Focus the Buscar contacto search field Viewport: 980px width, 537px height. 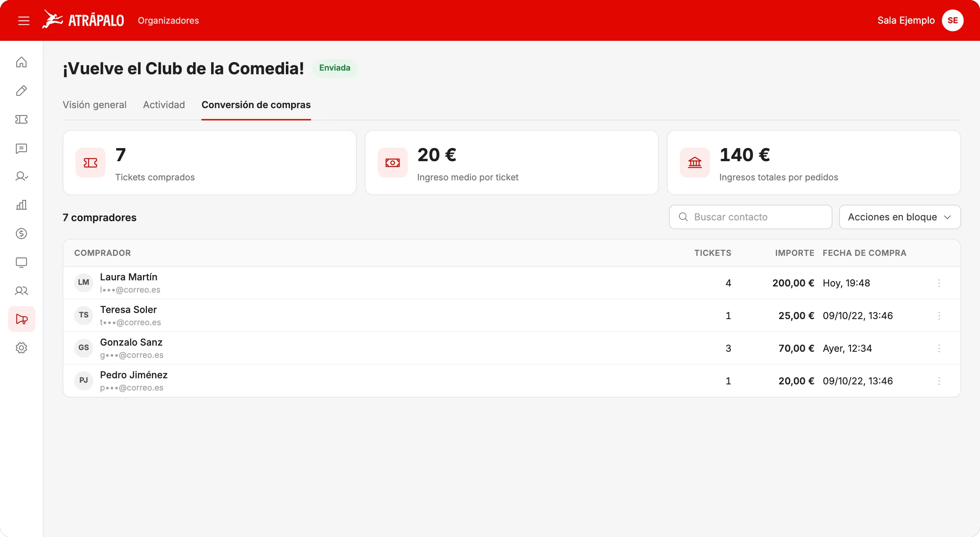[x=751, y=217]
